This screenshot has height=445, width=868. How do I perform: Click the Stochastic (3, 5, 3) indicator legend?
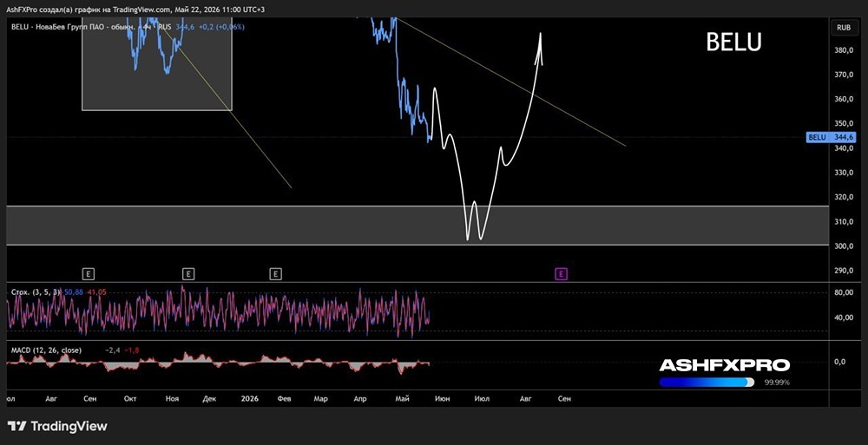point(36,291)
